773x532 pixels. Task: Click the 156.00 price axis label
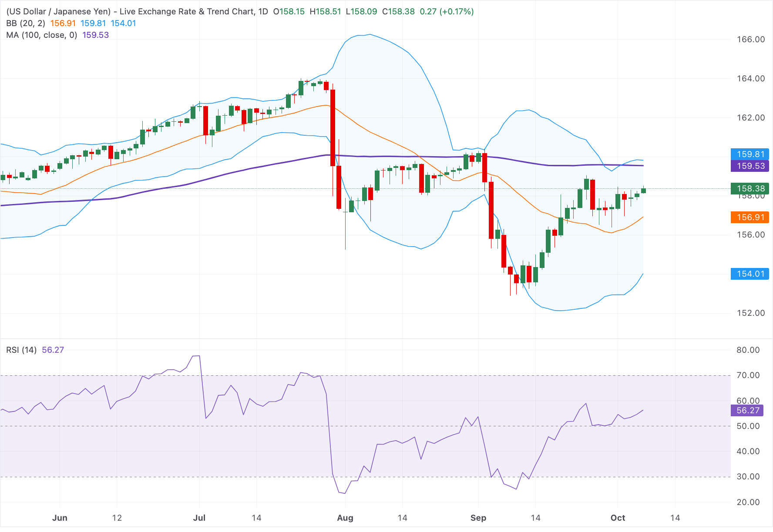(x=751, y=234)
